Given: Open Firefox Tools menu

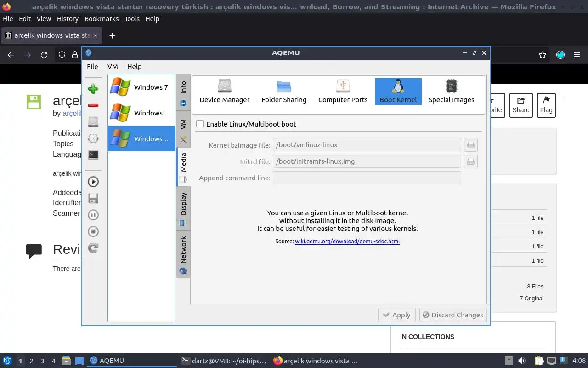Looking at the screenshot, I should (x=132, y=19).
